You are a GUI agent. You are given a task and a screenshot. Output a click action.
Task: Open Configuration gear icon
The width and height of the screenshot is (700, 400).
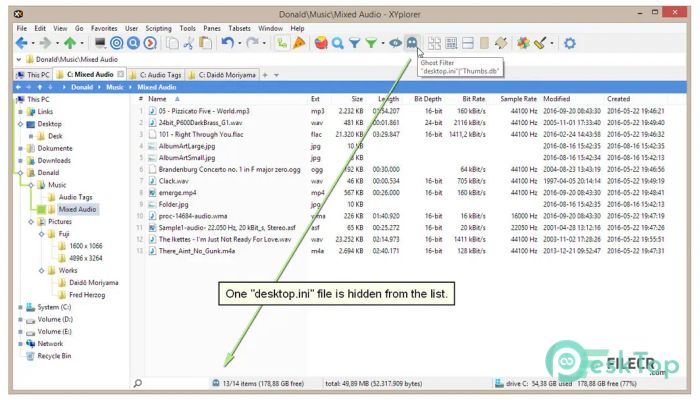click(x=570, y=43)
